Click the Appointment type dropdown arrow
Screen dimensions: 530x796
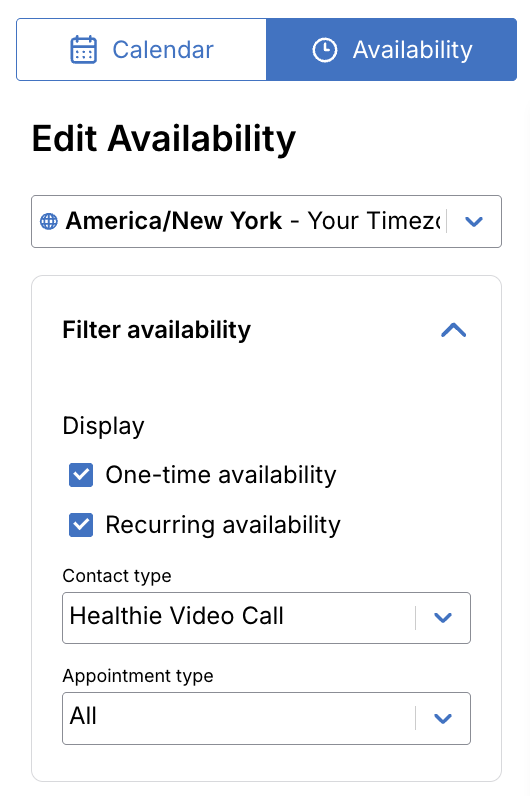[x=443, y=718]
